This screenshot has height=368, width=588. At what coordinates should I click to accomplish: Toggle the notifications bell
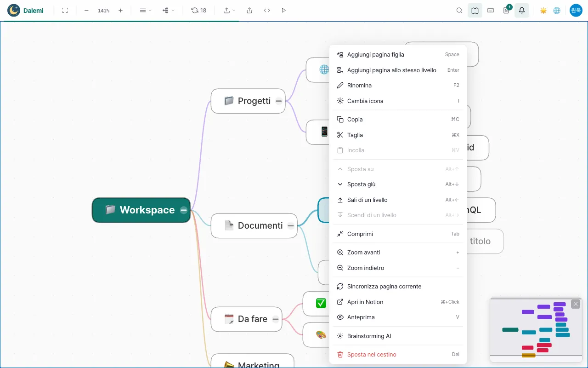[x=522, y=10]
